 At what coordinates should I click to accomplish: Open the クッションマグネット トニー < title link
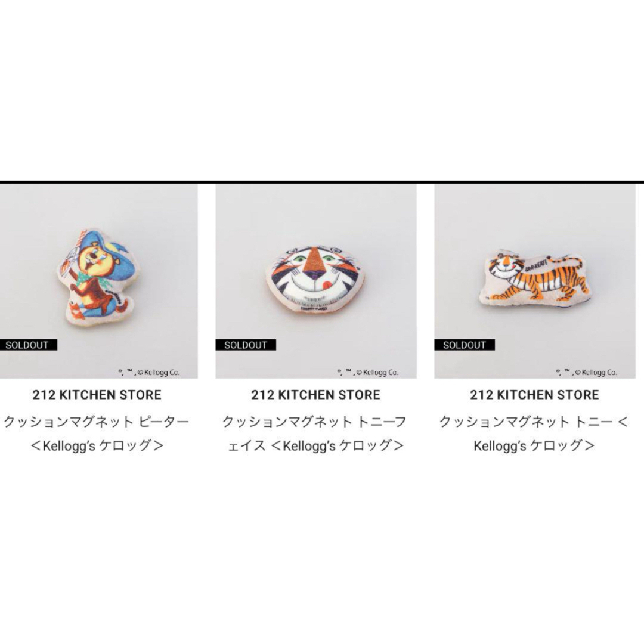pyautogui.click(x=534, y=422)
